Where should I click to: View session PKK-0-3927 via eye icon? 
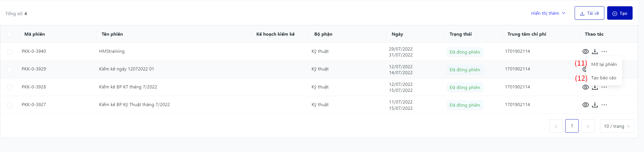click(x=585, y=105)
